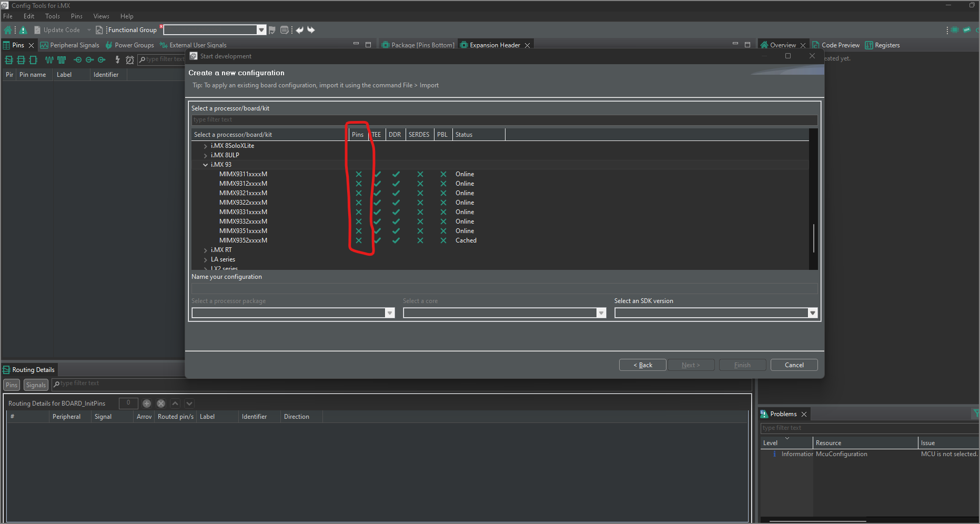This screenshot has height=524, width=980.
Task: Click the DDR tool icon in top-right toolbar
Action: (967, 30)
